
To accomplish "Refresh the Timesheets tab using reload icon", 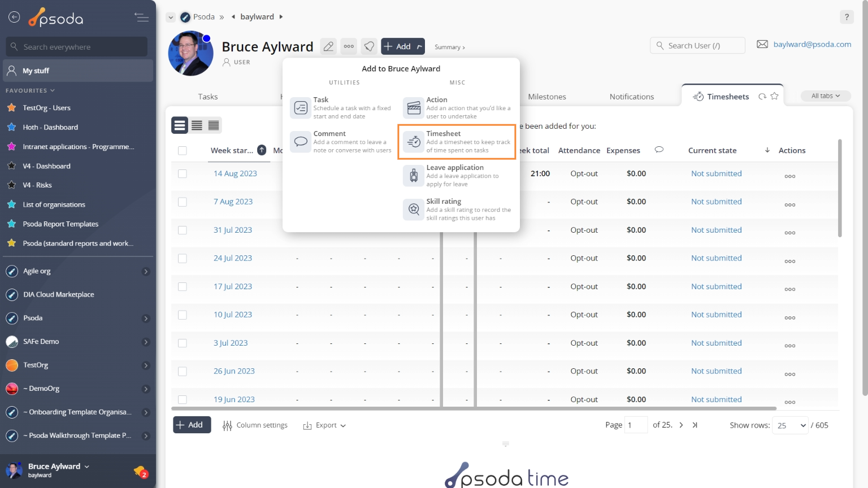I will pyautogui.click(x=762, y=97).
